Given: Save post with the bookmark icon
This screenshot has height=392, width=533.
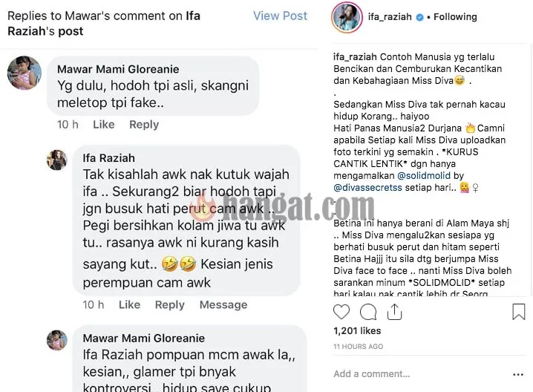Looking at the screenshot, I should click(x=518, y=312).
